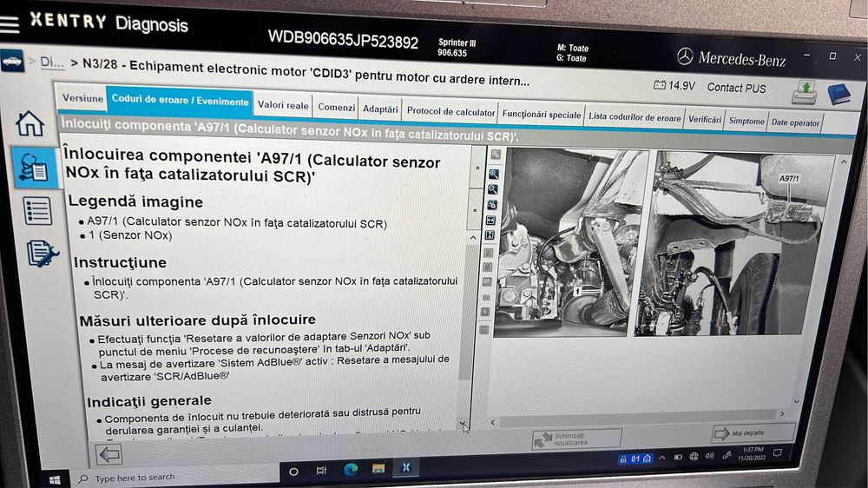Open the notification center icon
This screenshot has width=868, height=488.
(778, 453)
